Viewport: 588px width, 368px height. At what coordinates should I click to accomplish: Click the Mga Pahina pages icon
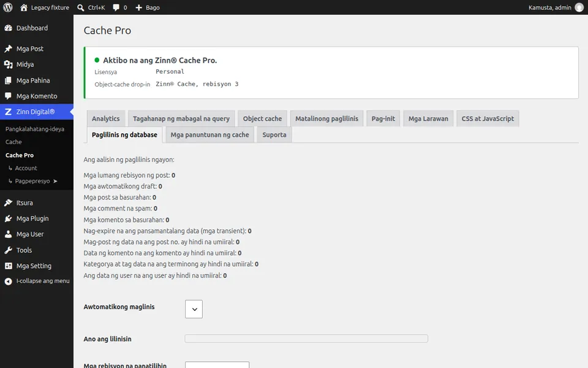point(8,80)
